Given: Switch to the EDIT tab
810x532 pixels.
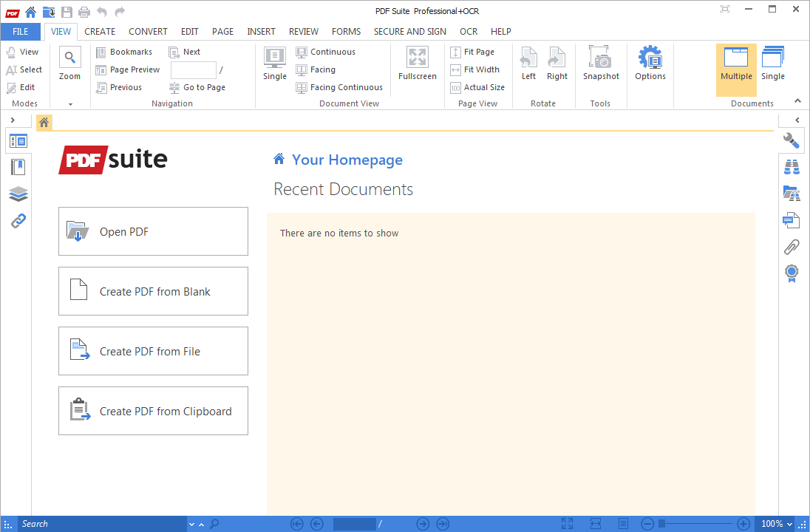Looking at the screenshot, I should point(190,32).
